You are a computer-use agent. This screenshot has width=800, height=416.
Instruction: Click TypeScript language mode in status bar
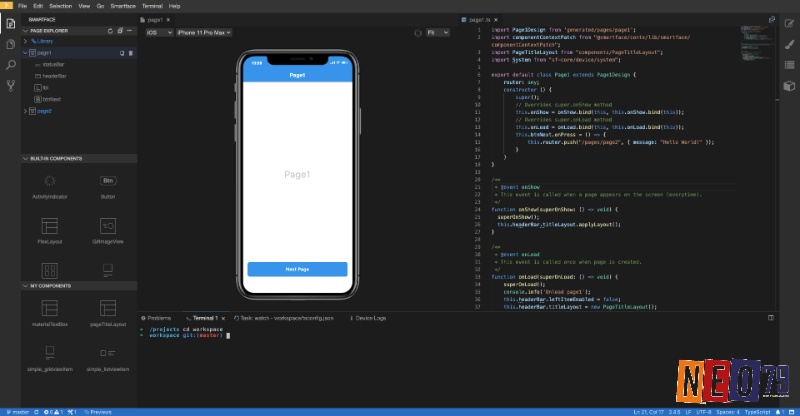pos(757,412)
